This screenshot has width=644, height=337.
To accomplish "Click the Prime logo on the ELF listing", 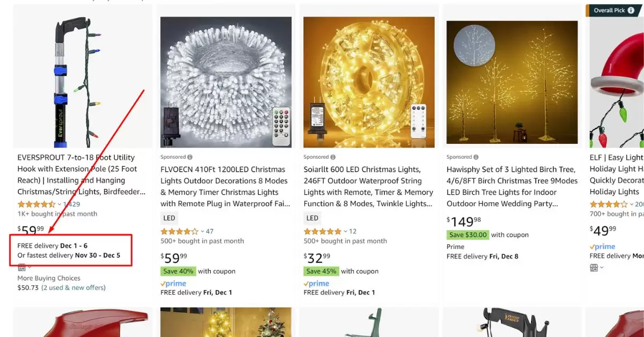I will coord(602,246).
